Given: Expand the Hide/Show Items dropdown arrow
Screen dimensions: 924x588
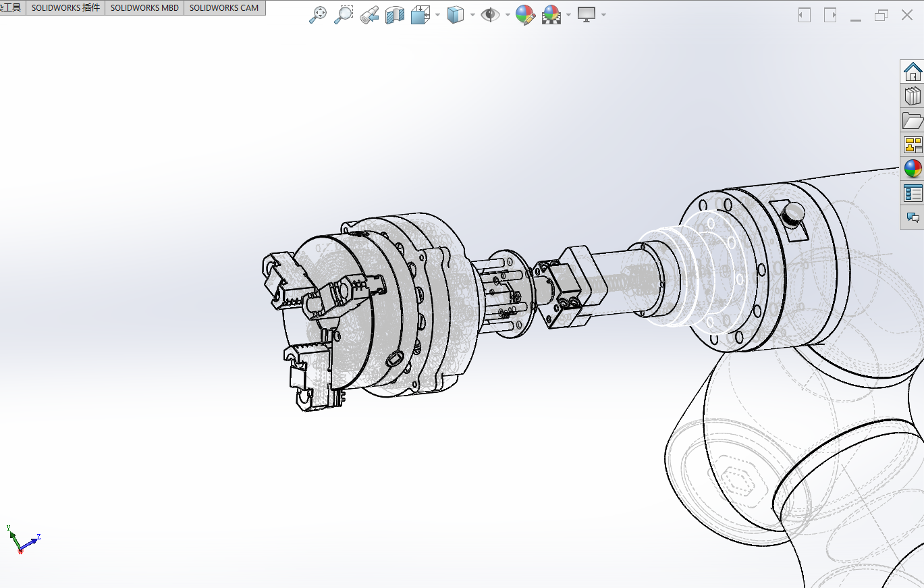Looking at the screenshot, I should pyautogui.click(x=508, y=15).
